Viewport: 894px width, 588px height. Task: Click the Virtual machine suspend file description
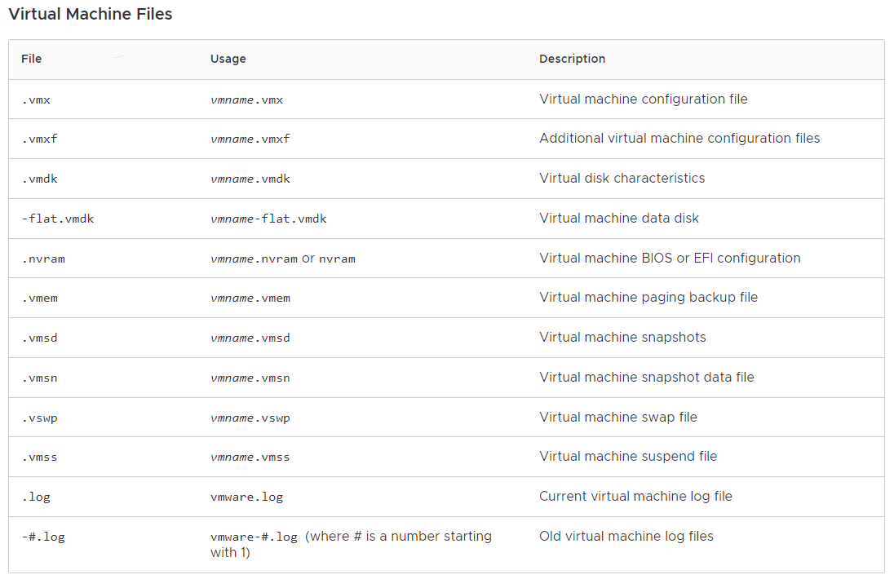pyautogui.click(x=628, y=456)
